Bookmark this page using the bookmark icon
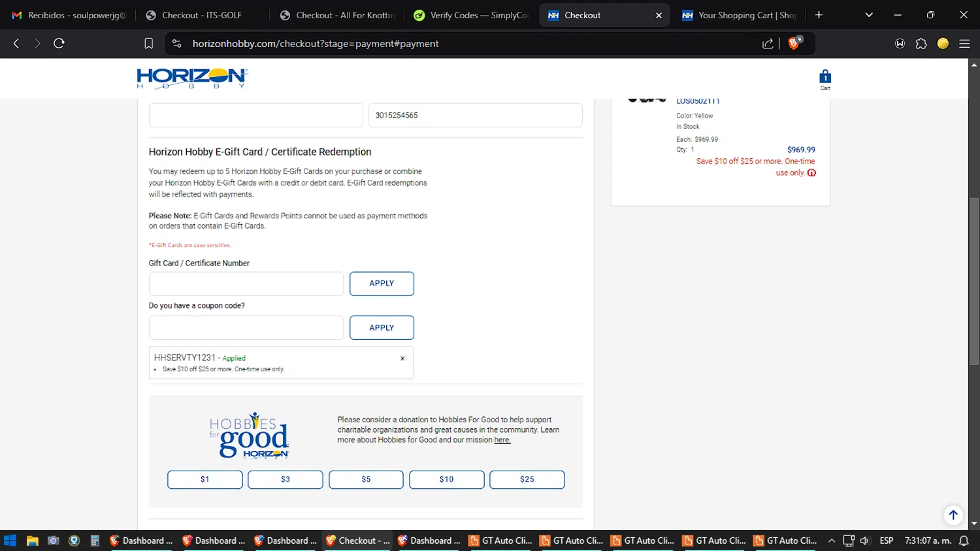 click(x=149, y=43)
